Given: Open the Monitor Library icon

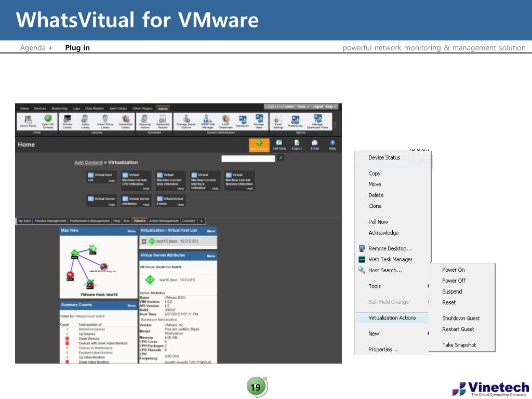Looking at the screenshot, I should click(67, 121).
